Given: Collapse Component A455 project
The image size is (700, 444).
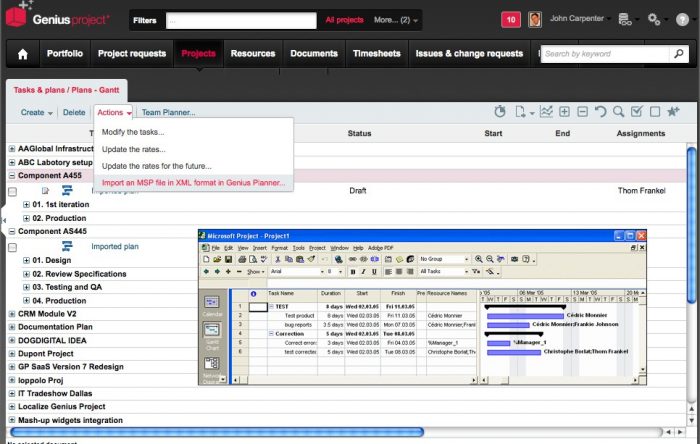Looking at the screenshot, I should point(12,176).
